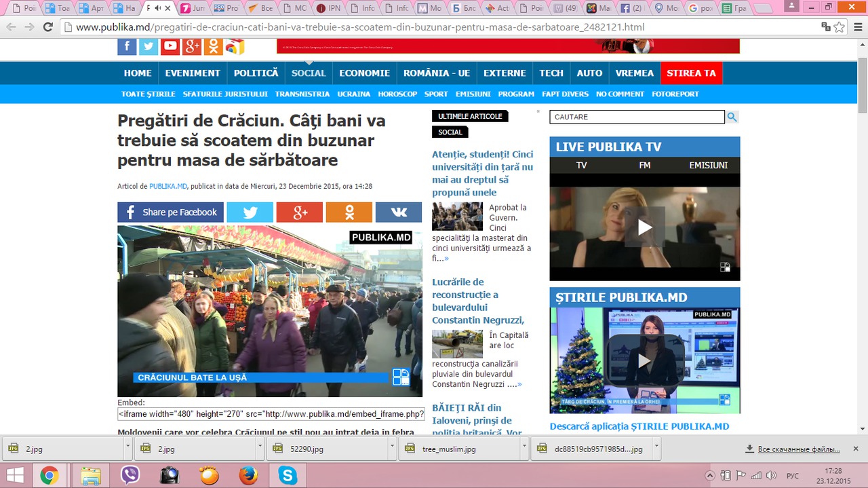Image resolution: width=868 pixels, height=488 pixels.
Task: Open options arrow for dc88519cb9571985d...jpg download
Action: coord(656,449)
